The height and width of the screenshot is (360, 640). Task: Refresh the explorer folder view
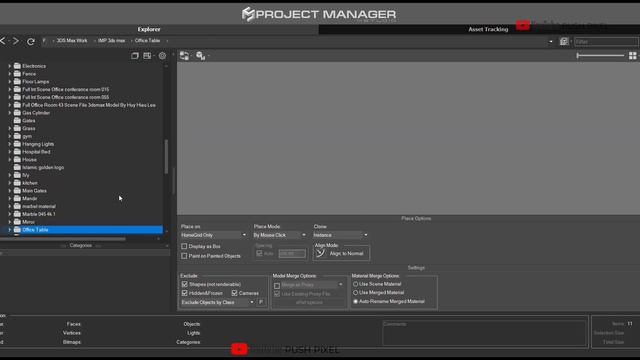pyautogui.click(x=31, y=41)
